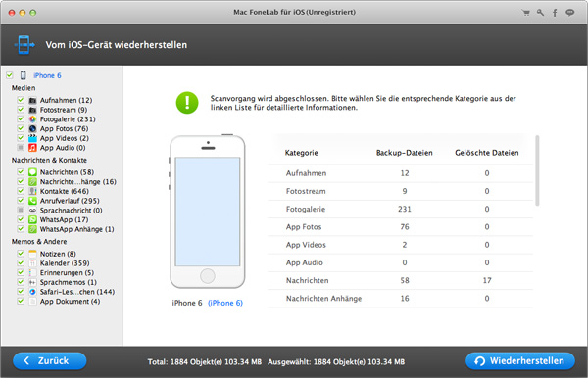Screen dimensions: 588x378
Task: Click the green exclamation status icon
Action: point(187,103)
